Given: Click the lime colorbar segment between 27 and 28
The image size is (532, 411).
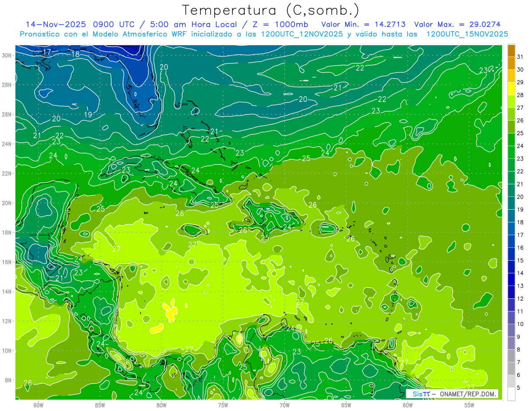Looking at the screenshot, I should click(x=511, y=102).
